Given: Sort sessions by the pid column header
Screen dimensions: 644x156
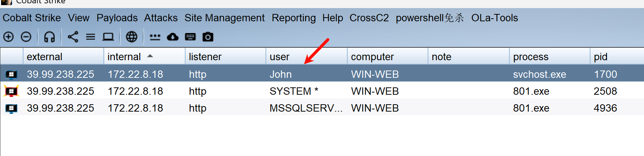Looking at the screenshot, I should 600,57.
